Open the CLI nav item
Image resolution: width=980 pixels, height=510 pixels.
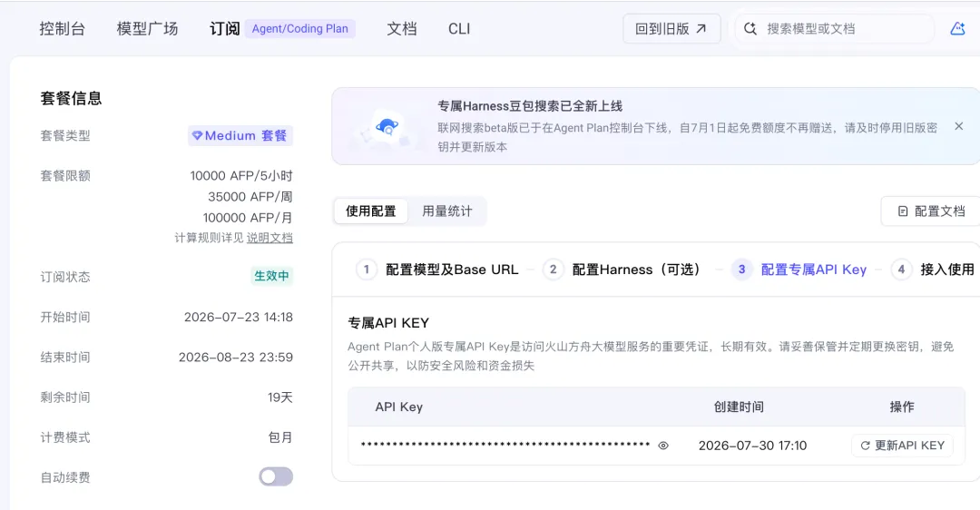click(459, 29)
